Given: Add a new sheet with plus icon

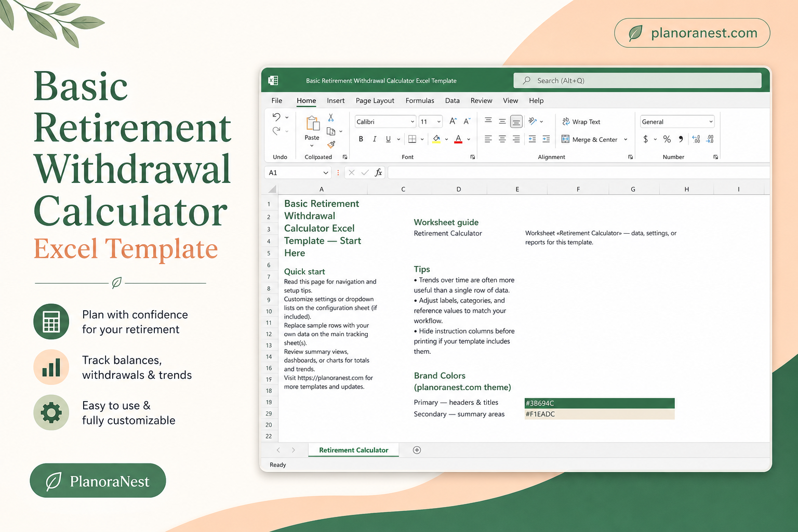Looking at the screenshot, I should click(x=417, y=450).
